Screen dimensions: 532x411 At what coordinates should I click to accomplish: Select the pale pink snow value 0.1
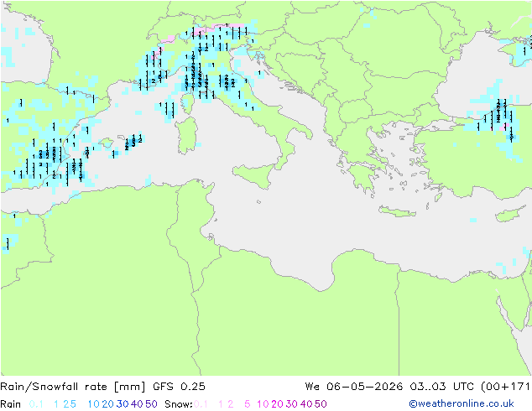click(201, 404)
